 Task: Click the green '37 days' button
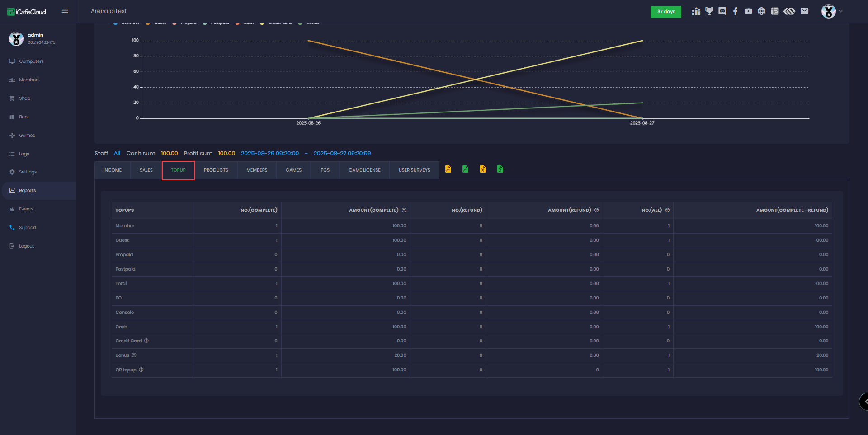click(665, 12)
